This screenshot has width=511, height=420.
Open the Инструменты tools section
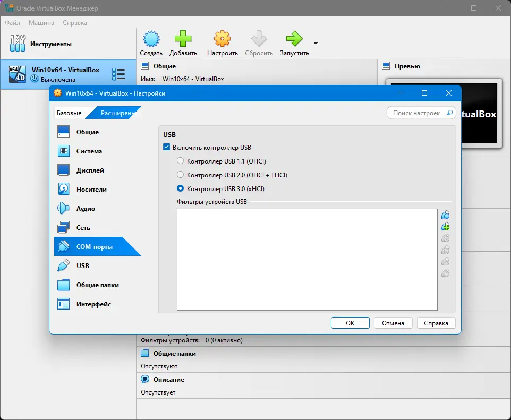(68, 44)
